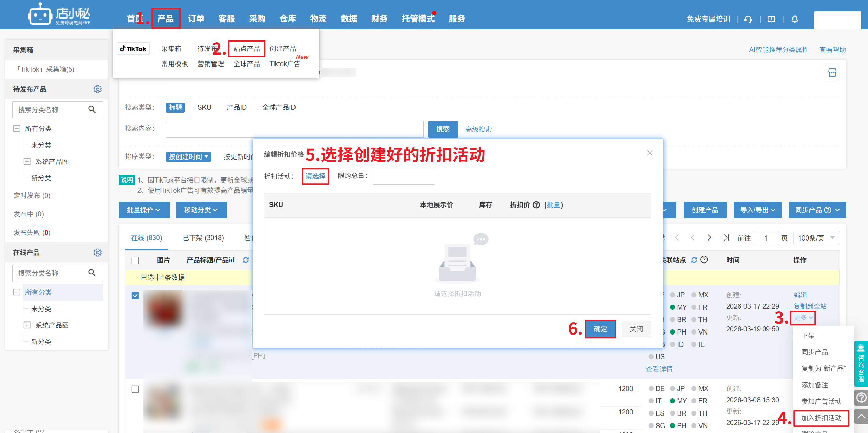The image size is (868, 433).
Task: Click the store icon at top right panel
Action: coord(832,72)
